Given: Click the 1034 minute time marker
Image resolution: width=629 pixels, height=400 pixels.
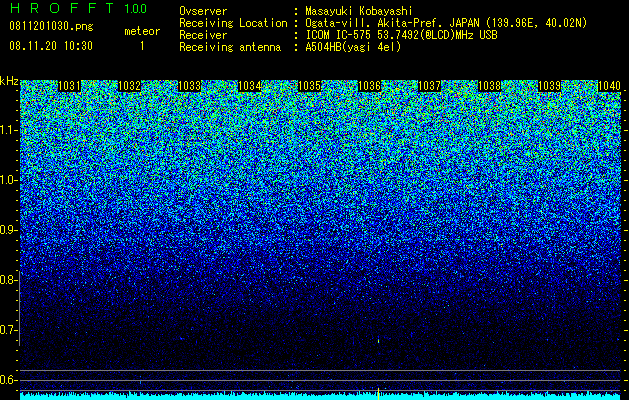Looking at the screenshot, I should coord(250,86).
